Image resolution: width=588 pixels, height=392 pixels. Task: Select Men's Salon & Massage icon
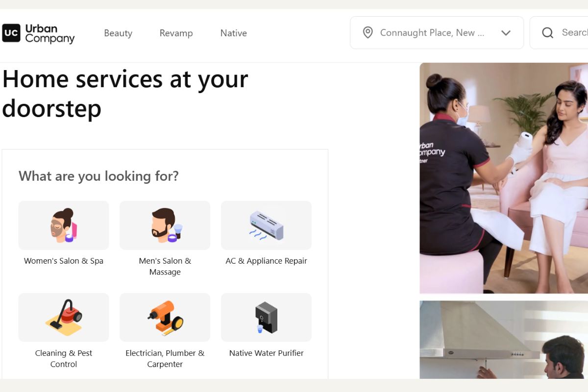pyautogui.click(x=165, y=225)
